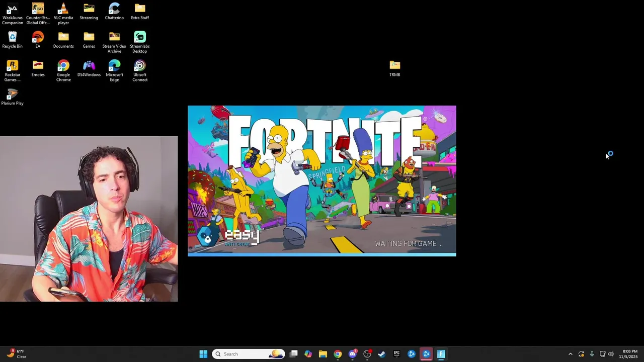Open Discord with the notification badge
The image size is (644, 362).
pyautogui.click(x=353, y=354)
